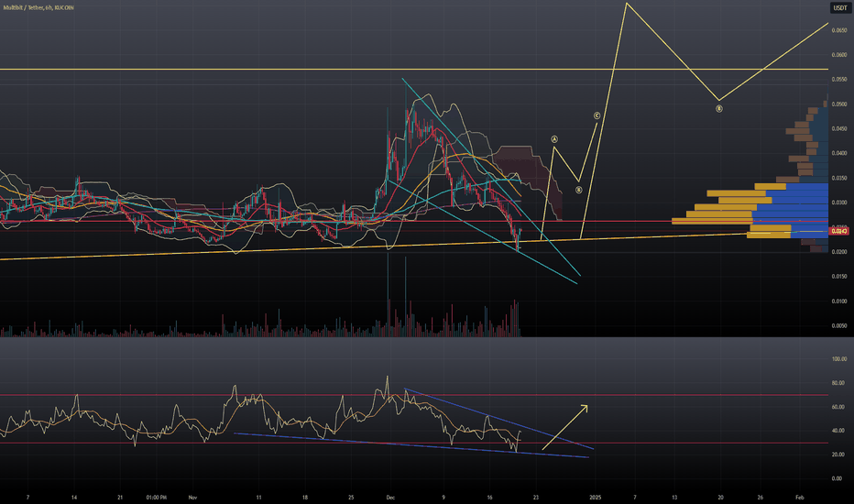Click the 20.00 RSI axis label
Screen dimensions: 854x504
[839, 455]
